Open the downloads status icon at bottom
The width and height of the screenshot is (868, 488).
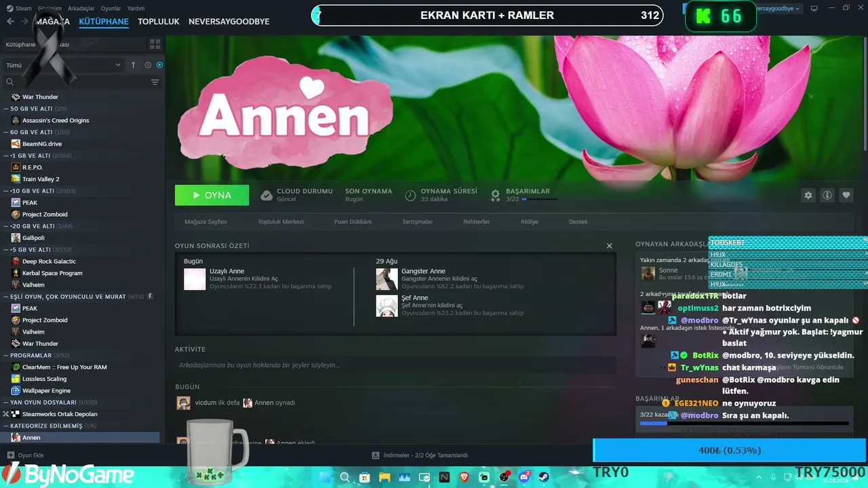coord(376,455)
